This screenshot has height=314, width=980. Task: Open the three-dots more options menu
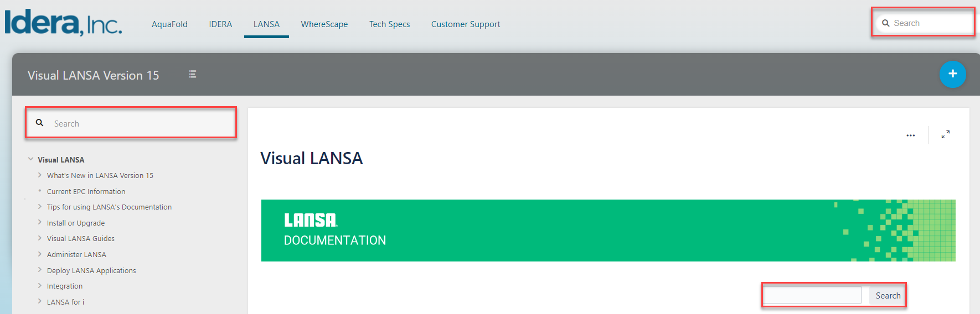(x=910, y=135)
